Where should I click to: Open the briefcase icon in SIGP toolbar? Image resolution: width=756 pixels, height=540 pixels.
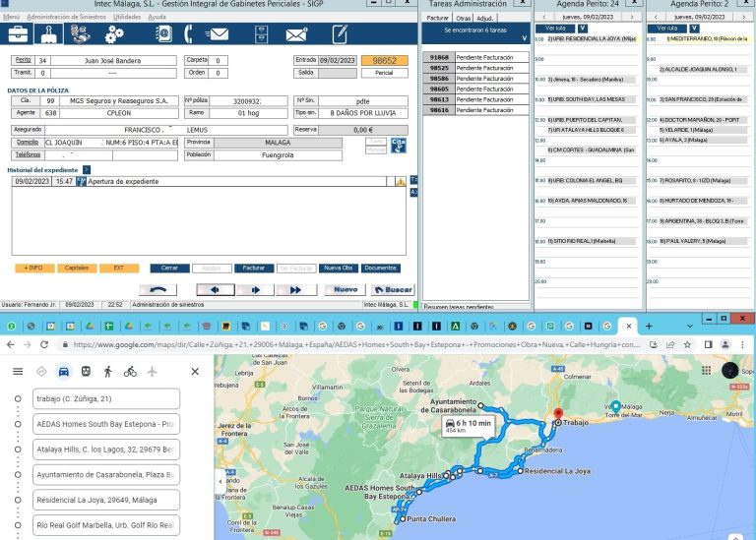coord(18,34)
